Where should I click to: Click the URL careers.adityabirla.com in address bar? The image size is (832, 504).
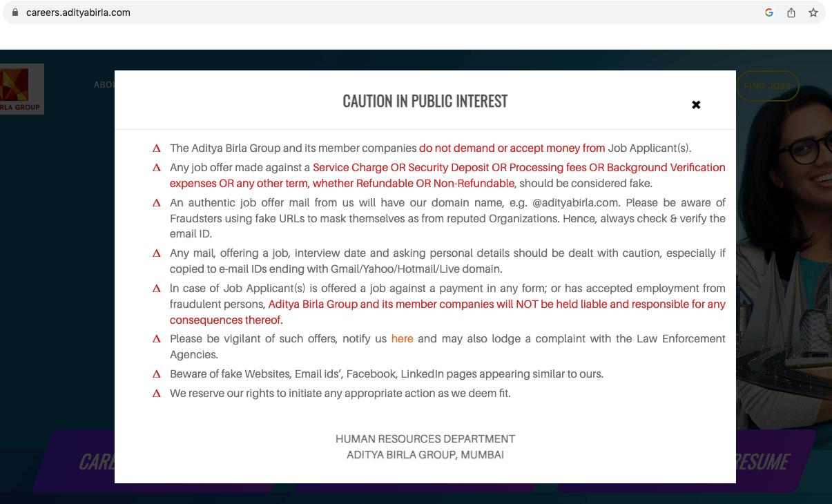click(78, 12)
